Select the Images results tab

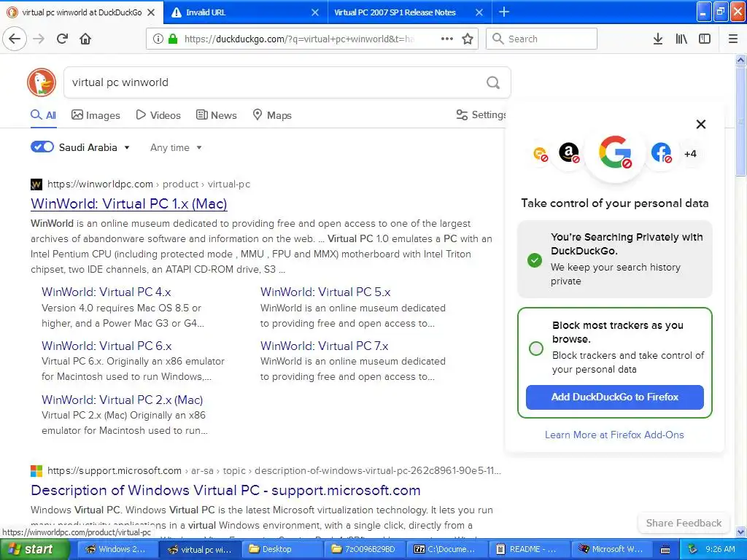(96, 115)
